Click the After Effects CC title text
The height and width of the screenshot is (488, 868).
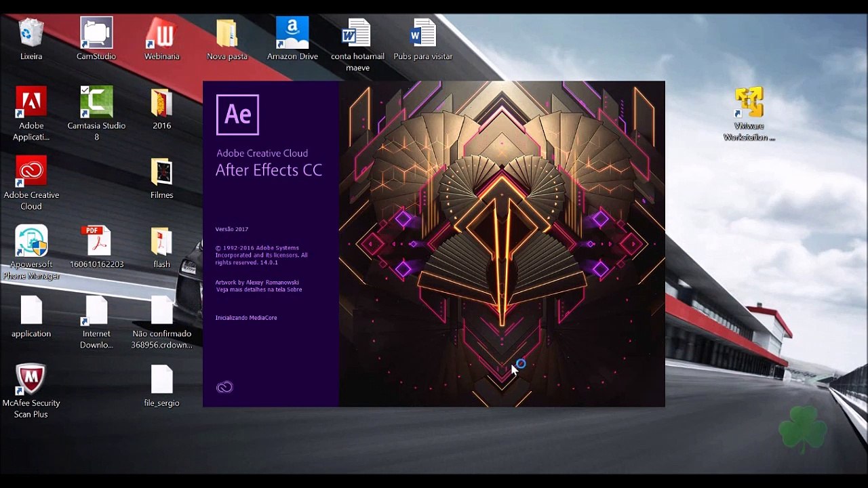click(269, 170)
